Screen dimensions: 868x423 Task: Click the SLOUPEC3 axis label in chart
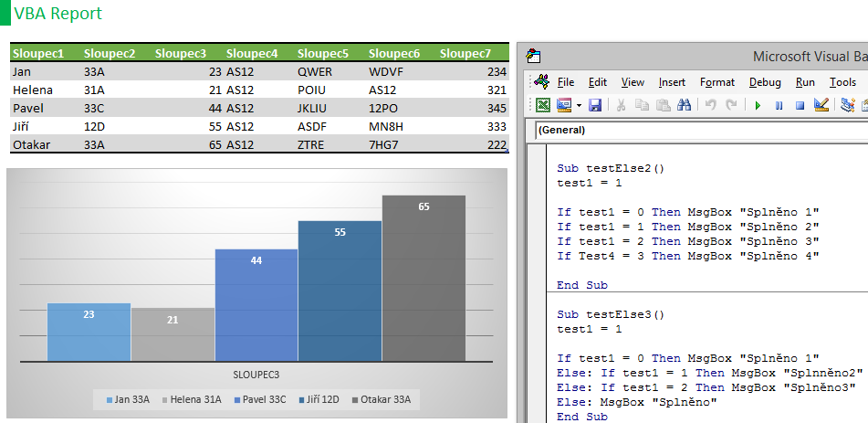click(256, 375)
